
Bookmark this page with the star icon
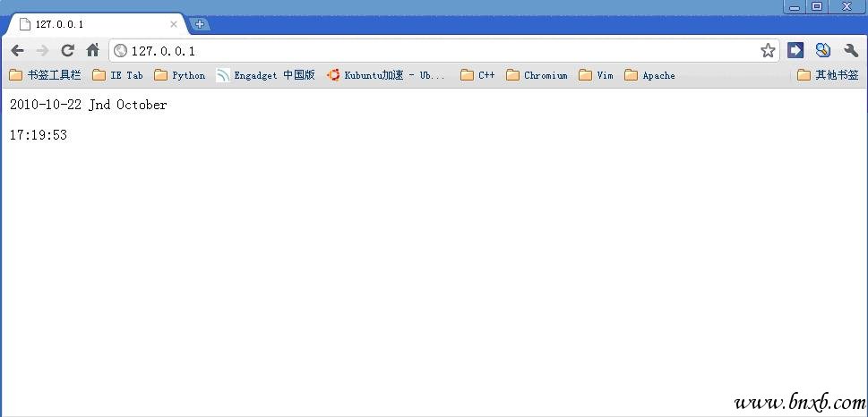(x=768, y=51)
